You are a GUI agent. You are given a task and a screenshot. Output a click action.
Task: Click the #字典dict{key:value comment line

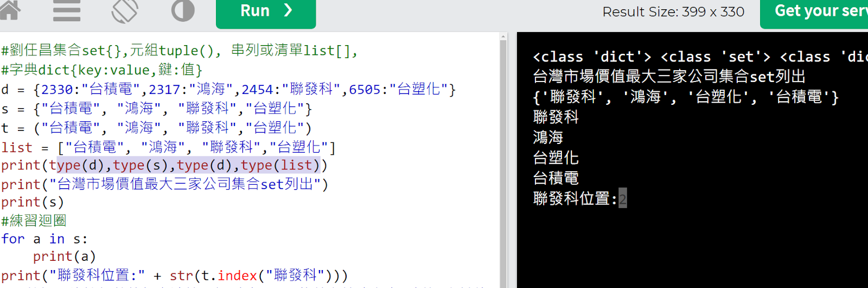(102, 70)
